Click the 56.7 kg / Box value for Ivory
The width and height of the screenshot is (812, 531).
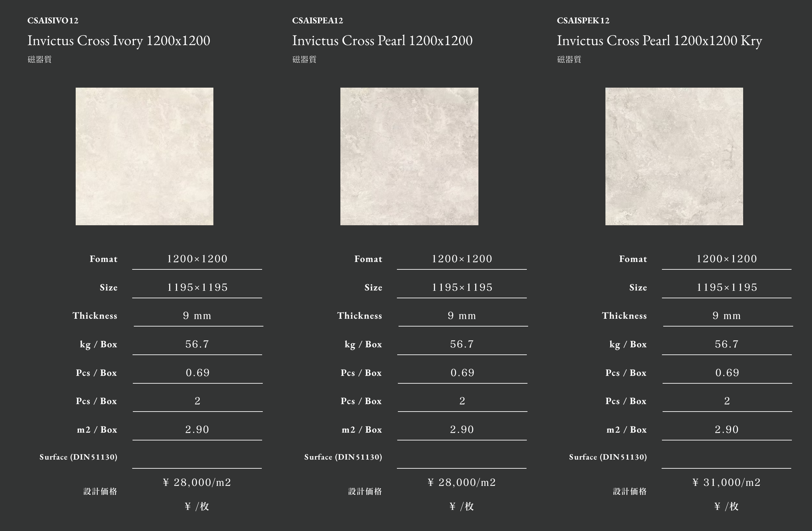pyautogui.click(x=197, y=344)
